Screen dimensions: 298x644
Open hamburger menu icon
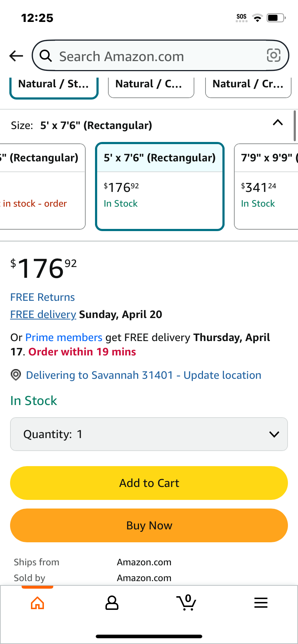click(261, 603)
